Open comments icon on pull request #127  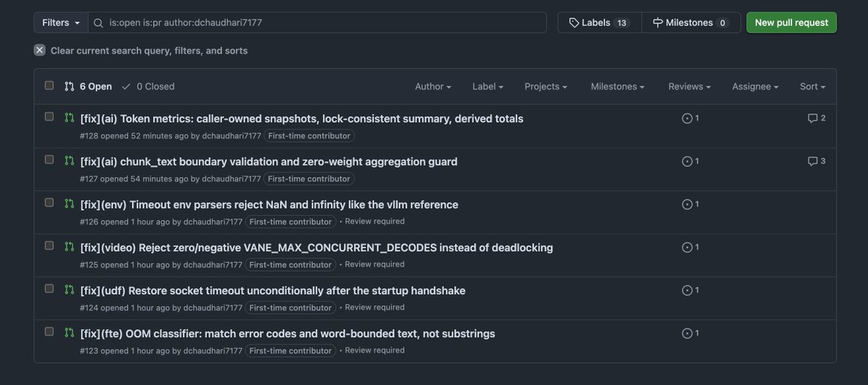click(812, 161)
